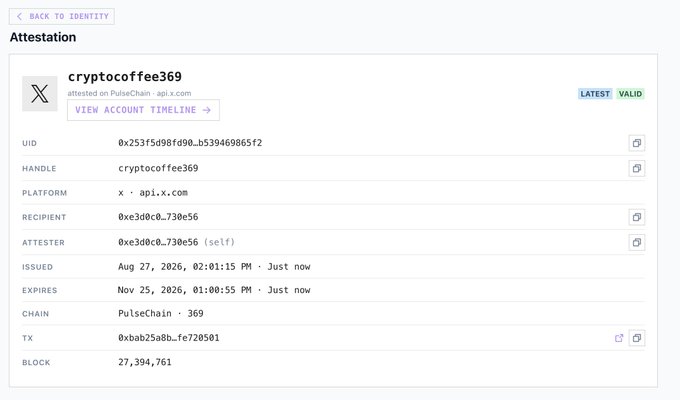The image size is (680, 400).
Task: Click the Back to Identity button
Action: pos(62,16)
